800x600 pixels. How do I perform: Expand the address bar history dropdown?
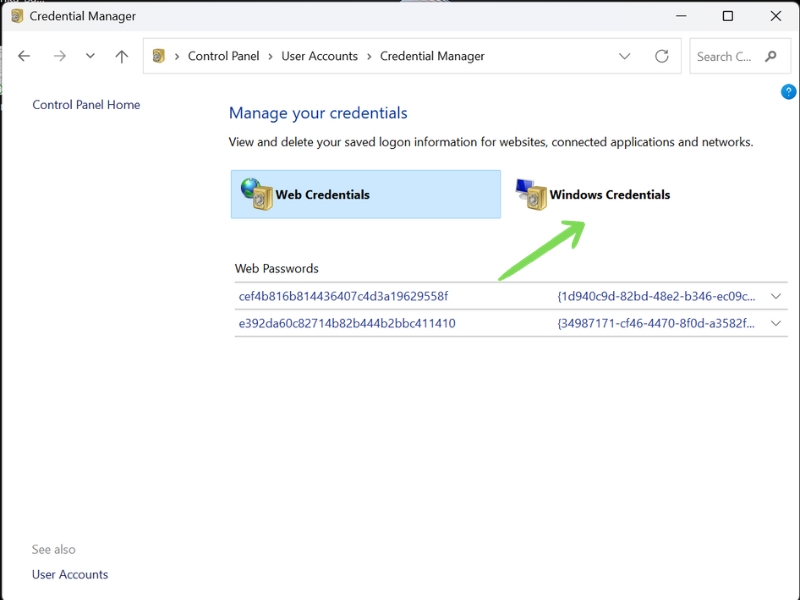coord(624,56)
